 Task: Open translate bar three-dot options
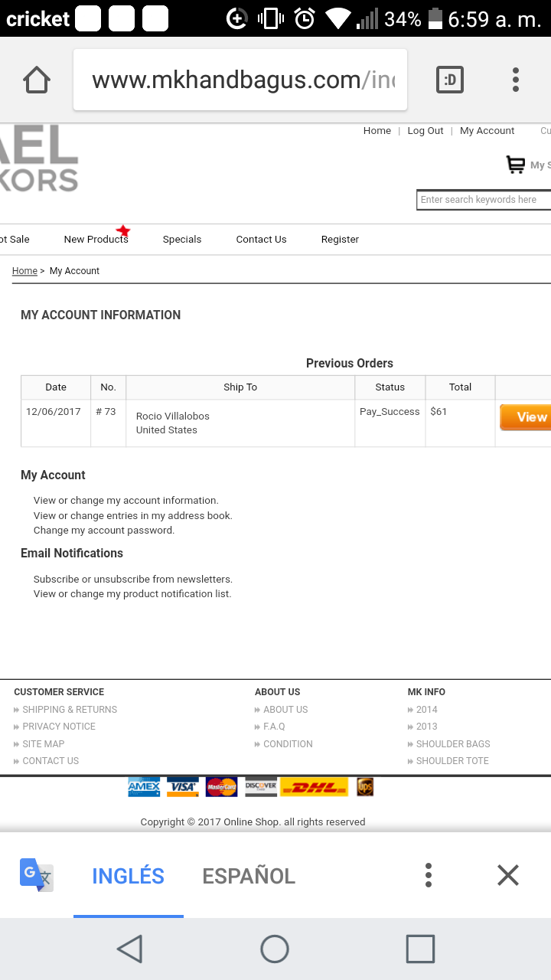429,875
